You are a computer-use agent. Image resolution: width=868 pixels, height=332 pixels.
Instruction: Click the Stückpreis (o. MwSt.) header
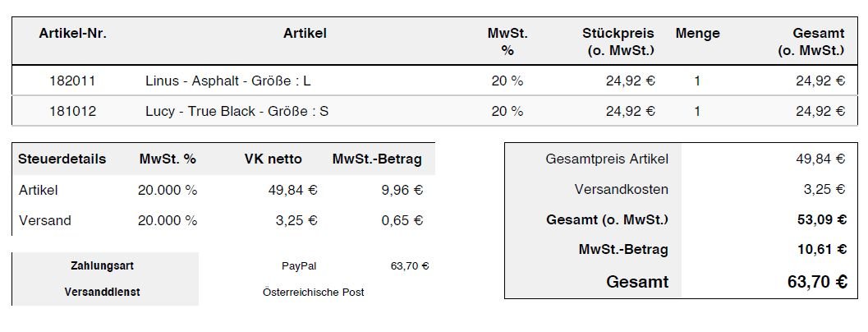[x=618, y=42]
